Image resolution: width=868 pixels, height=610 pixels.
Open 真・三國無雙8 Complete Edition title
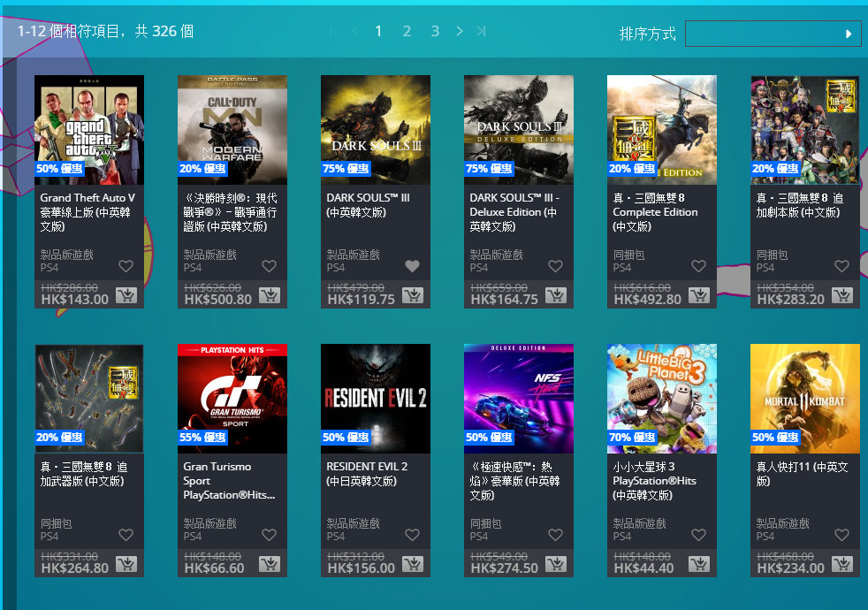[656, 212]
